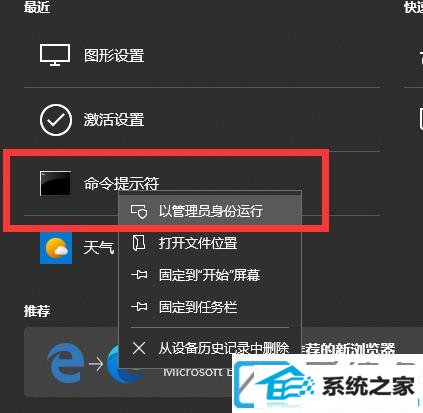Click the weather sun-cloud icon for 天气
The image size is (423, 413).
tap(56, 248)
